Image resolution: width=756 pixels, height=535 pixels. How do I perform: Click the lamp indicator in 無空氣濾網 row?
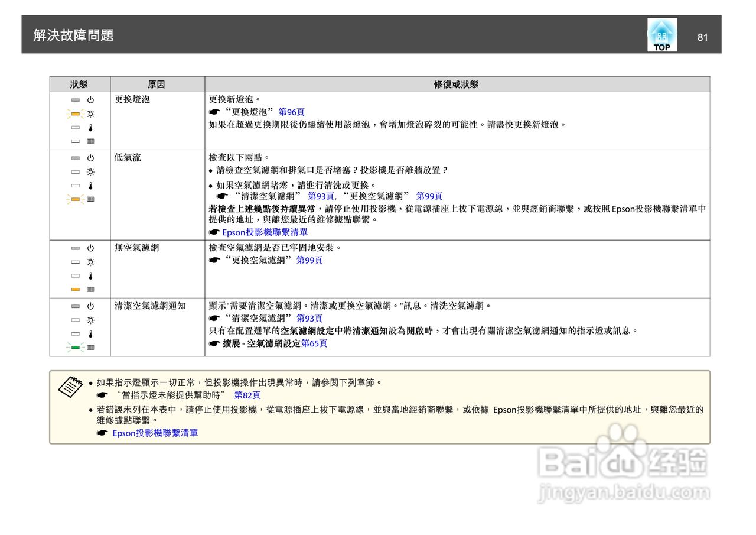[76, 262]
